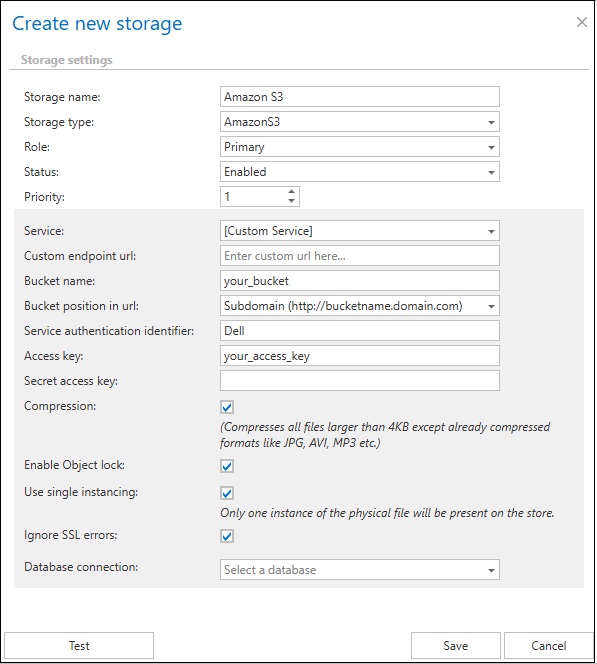The image size is (597, 664).
Task: Expand the Service dropdown list
Action: point(359,231)
